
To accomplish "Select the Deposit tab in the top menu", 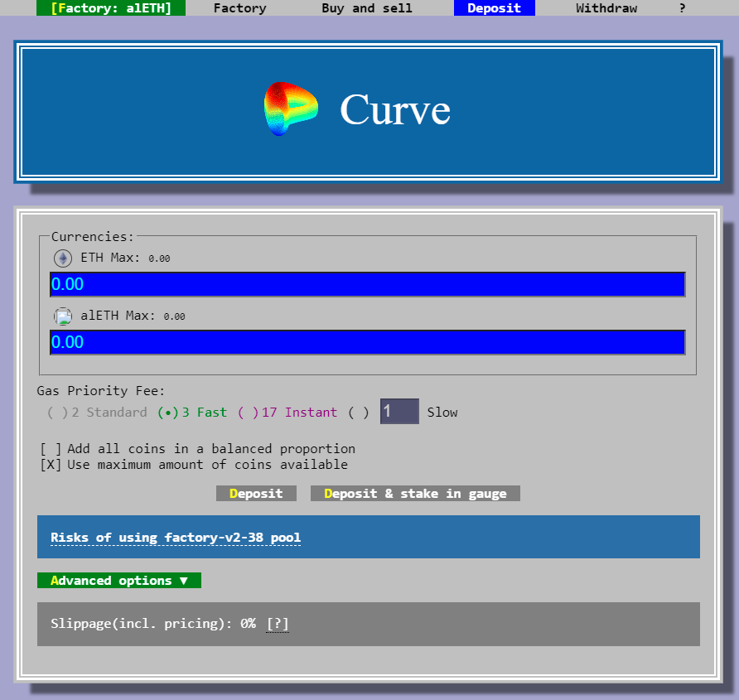I will click(x=495, y=8).
